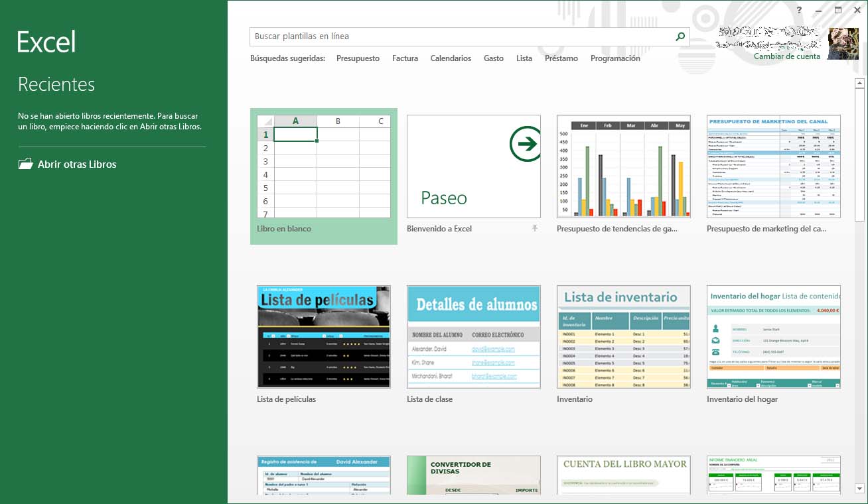The width and height of the screenshot is (868, 504).
Task: Click the account profile picture
Action: point(843,44)
